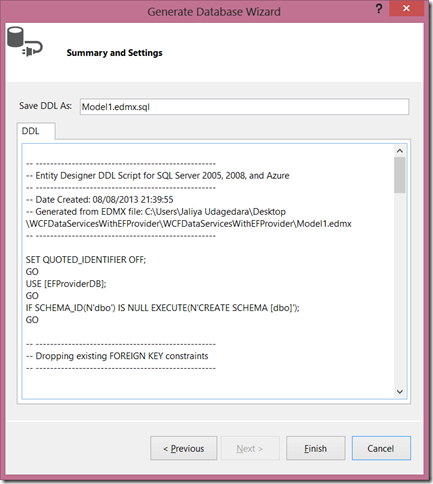Screen dimensions: 433x484
Task: Go back with the Previous button
Action: (184, 448)
